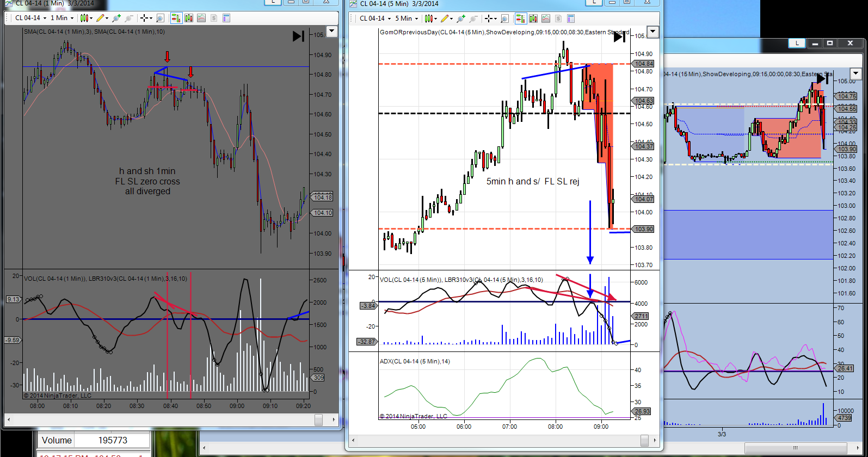Click the VOL LBR310v3 label in 5 Min chart
The image size is (868, 457).
461,280
